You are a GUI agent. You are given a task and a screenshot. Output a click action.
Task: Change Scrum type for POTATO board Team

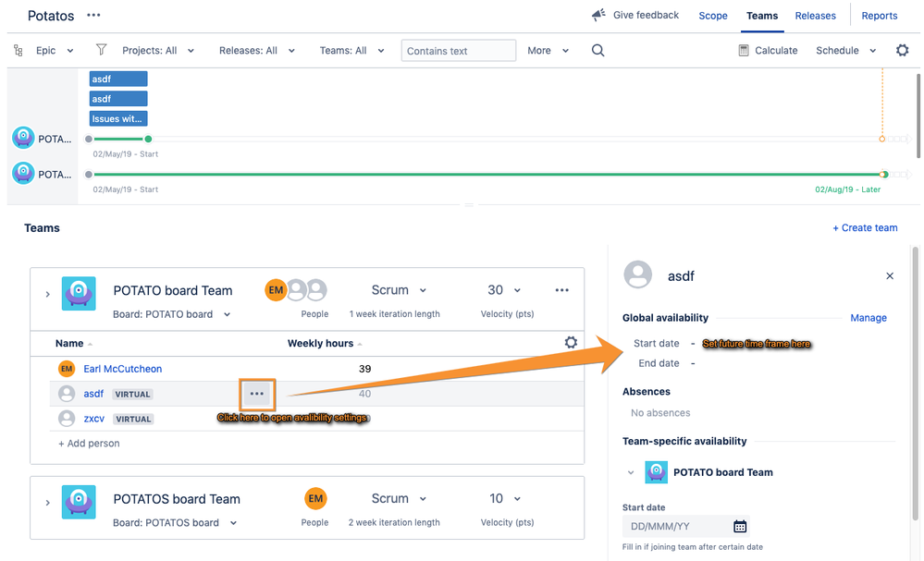[x=399, y=290]
